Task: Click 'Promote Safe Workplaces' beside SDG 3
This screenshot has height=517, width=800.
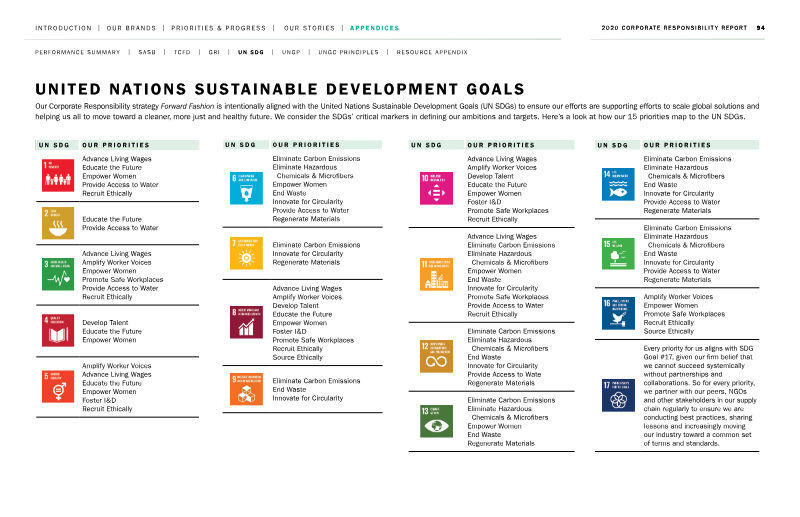Action: [x=123, y=279]
